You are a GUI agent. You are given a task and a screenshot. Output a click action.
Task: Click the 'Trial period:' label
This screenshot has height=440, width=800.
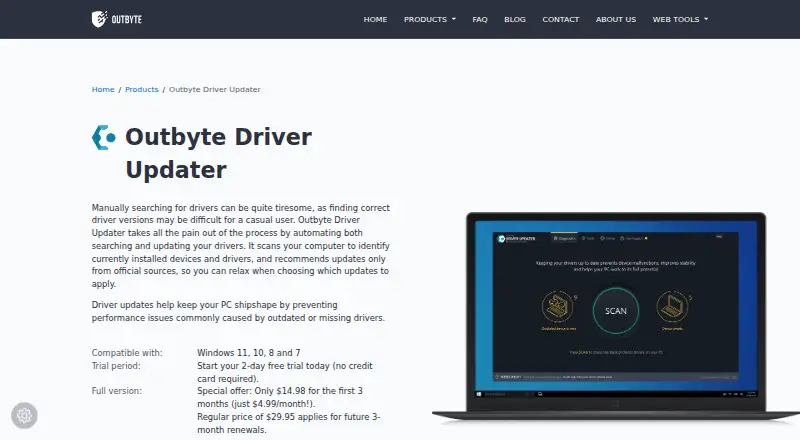[116, 366]
